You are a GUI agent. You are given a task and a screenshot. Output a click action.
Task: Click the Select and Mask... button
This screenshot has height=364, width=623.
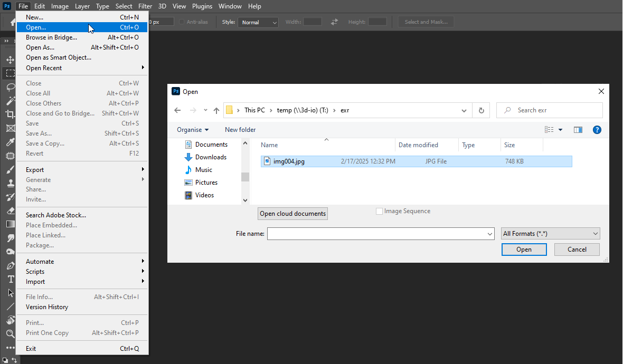tap(426, 22)
